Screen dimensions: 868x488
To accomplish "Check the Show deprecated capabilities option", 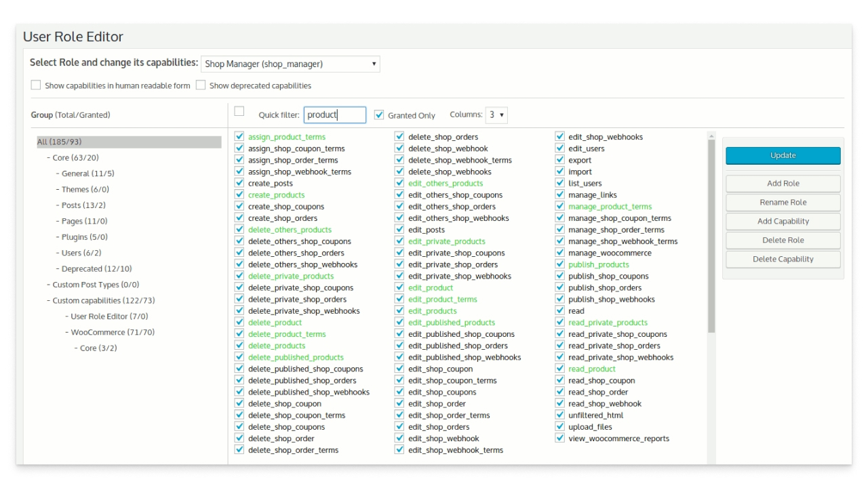I will tap(201, 85).
